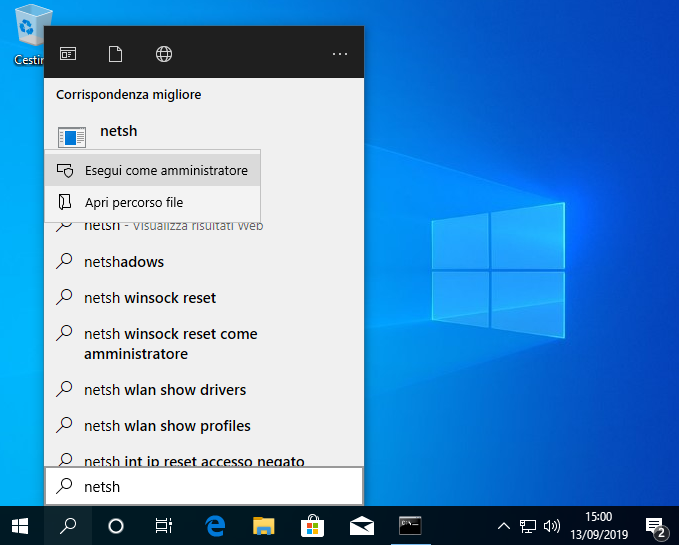This screenshot has height=545, width=679.
Task: Open the Mail app from the taskbar
Action: (362, 526)
